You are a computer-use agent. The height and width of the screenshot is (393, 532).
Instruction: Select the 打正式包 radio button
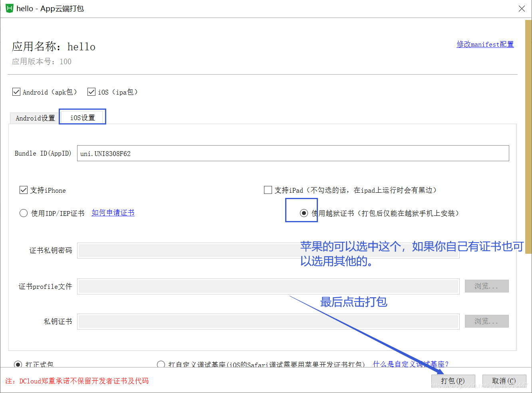(x=18, y=364)
